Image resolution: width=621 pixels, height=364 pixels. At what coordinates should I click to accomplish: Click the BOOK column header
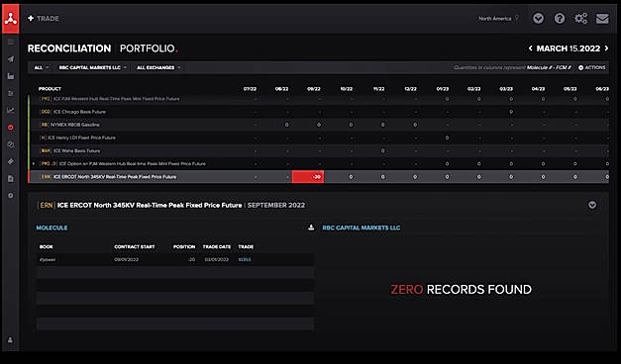46,246
